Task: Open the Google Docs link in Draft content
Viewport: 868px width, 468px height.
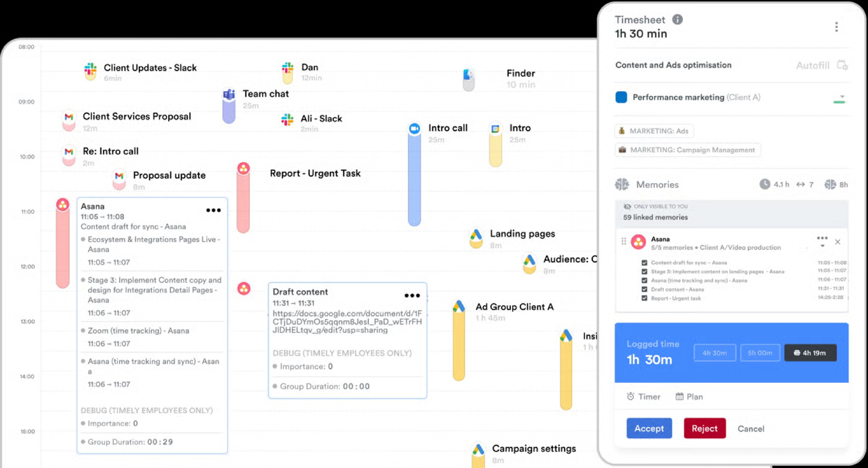Action: click(x=347, y=322)
